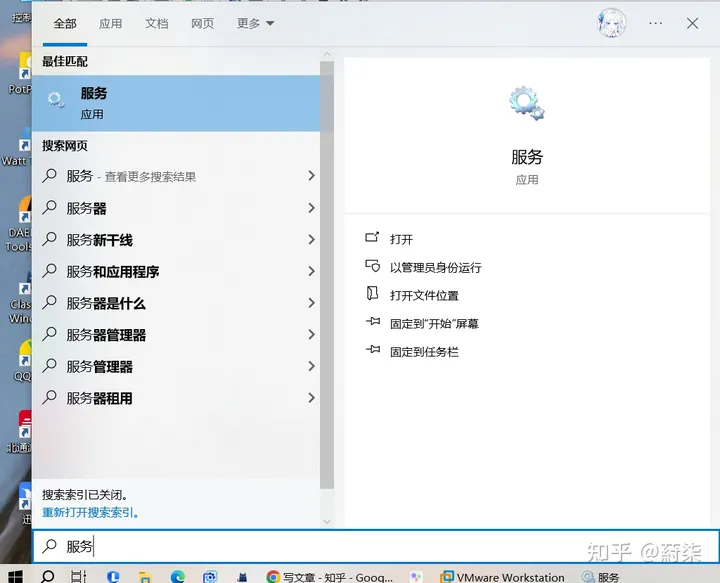The height and width of the screenshot is (583, 720).
Task: Click the magnifier icon in search box
Action: (49, 546)
